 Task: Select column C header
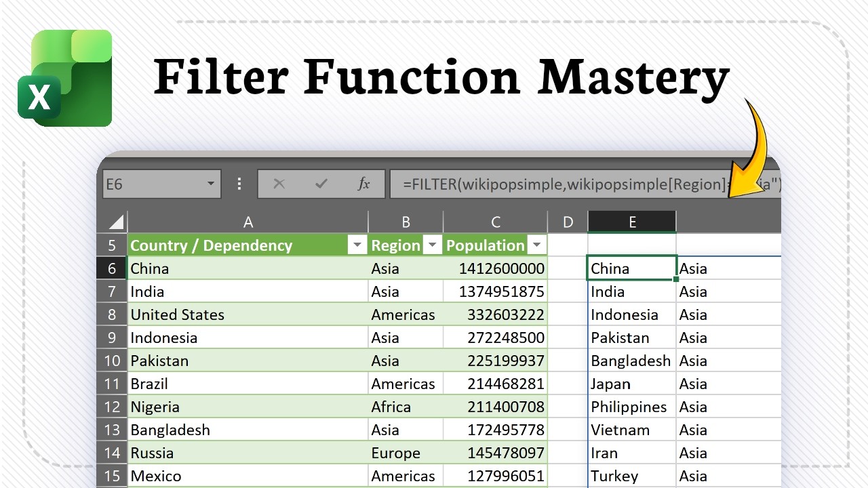pos(496,222)
